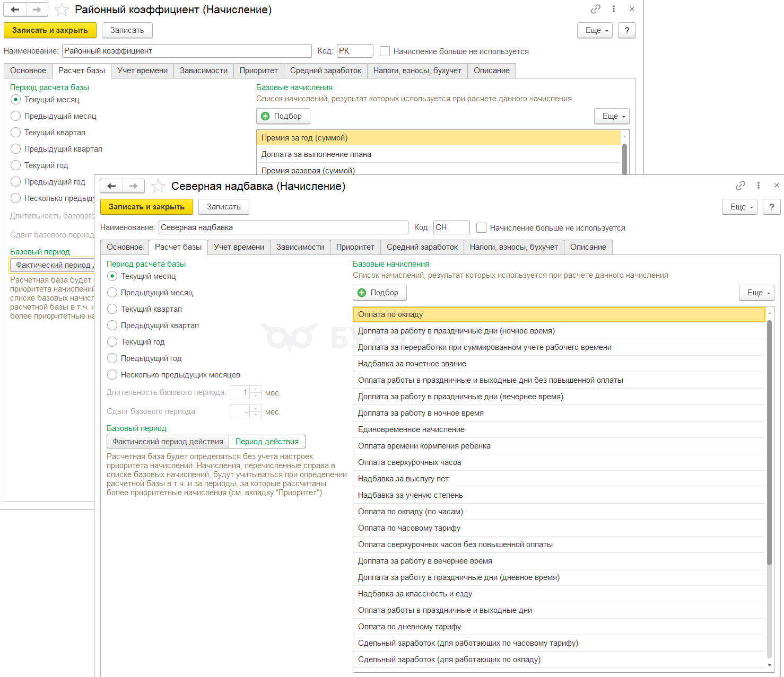784x677 pixels.
Task: Copy link icon in Северная надбавка window
Action: coord(740,186)
